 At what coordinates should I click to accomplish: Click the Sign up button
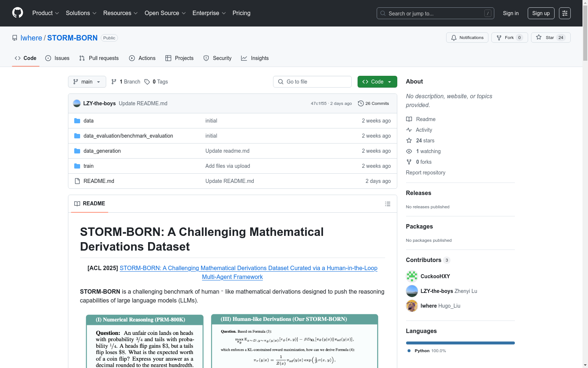point(541,13)
